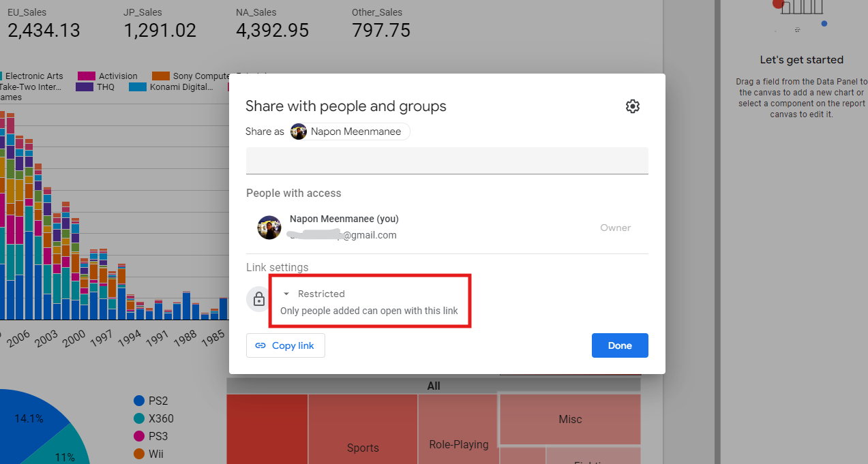Open share settings gear icon
This screenshot has width=868, height=464.
pos(632,106)
